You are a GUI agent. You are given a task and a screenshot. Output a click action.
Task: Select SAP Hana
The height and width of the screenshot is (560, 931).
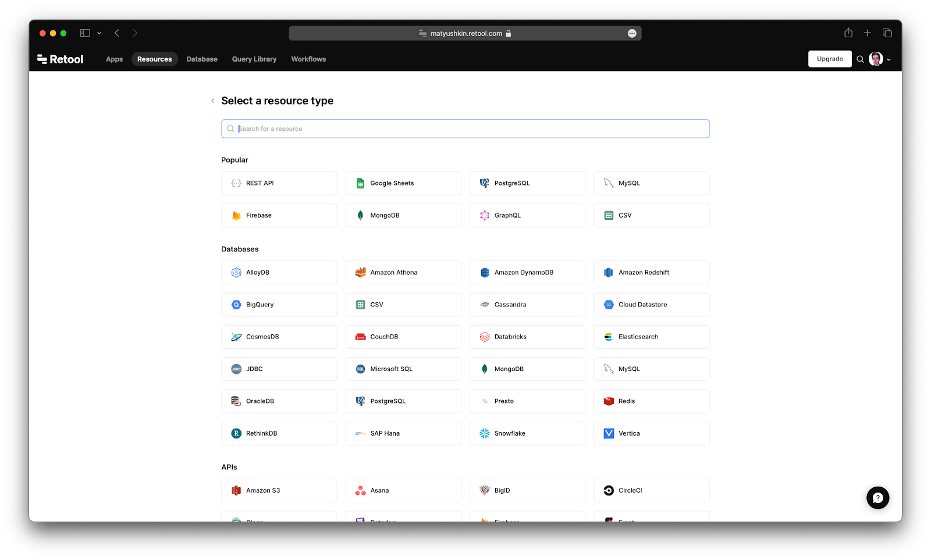403,433
